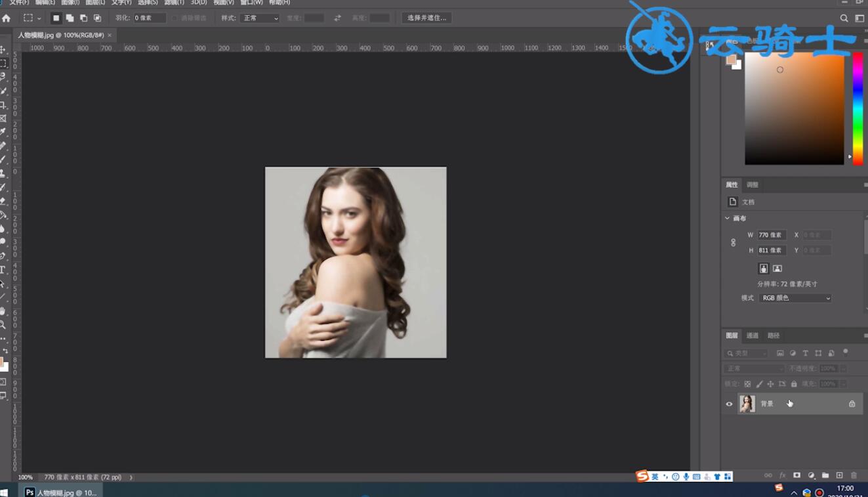
Task: Create new fill or adjustment layer
Action: 811,475
